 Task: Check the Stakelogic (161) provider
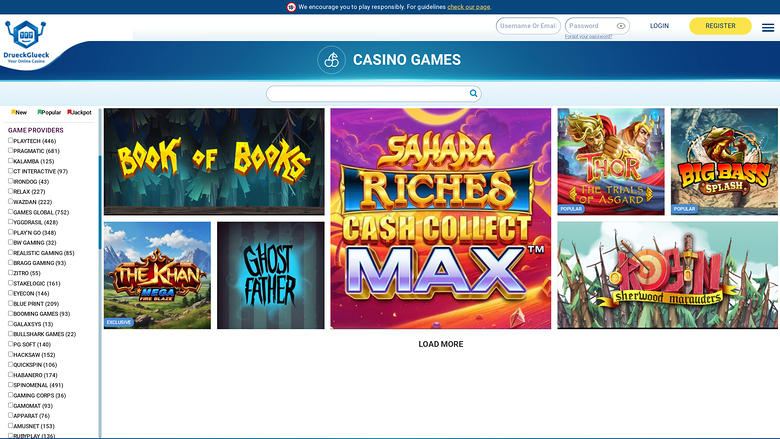[x=10, y=283]
